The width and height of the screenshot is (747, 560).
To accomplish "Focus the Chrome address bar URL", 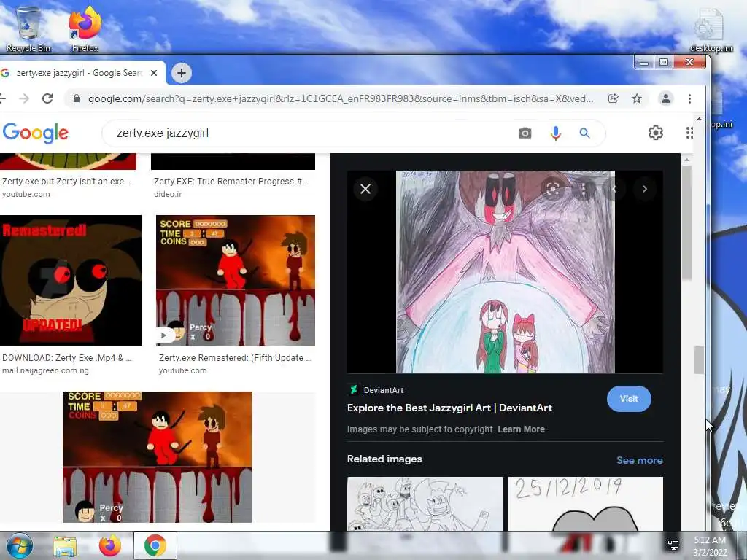I will (341, 98).
